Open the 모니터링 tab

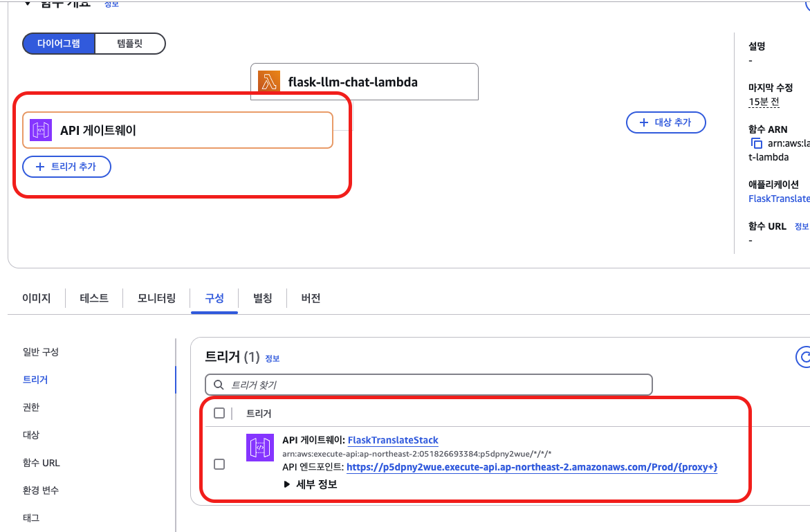tap(156, 298)
